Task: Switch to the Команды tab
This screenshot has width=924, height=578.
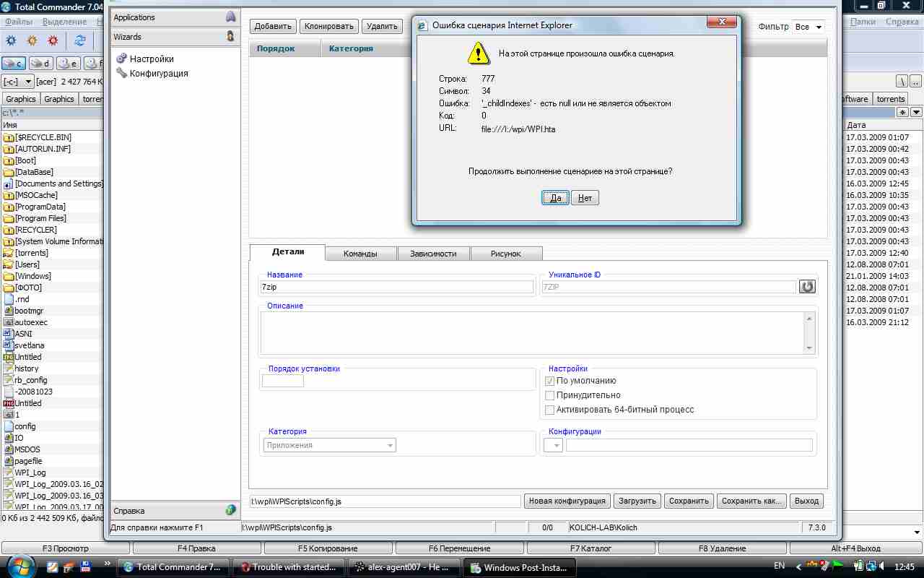Action: 360,254
